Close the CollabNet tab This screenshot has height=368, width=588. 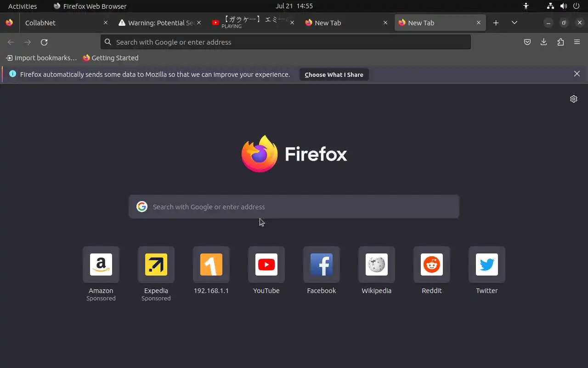coord(105,23)
